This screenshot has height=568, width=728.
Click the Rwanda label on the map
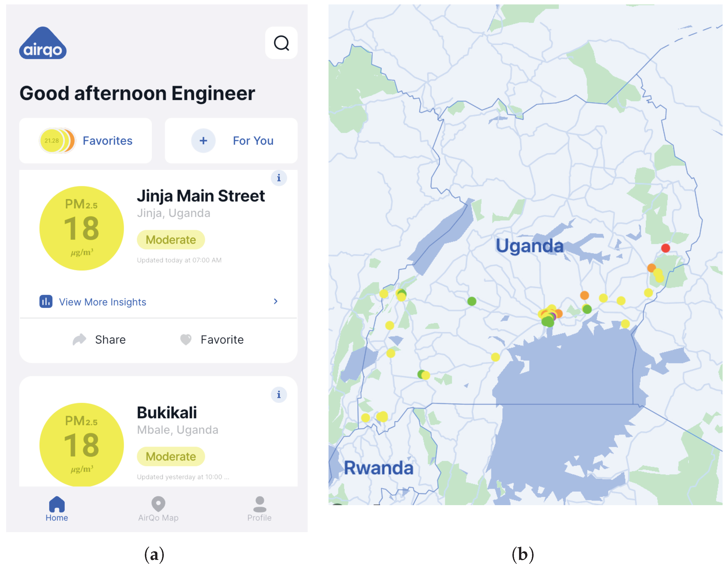378,468
